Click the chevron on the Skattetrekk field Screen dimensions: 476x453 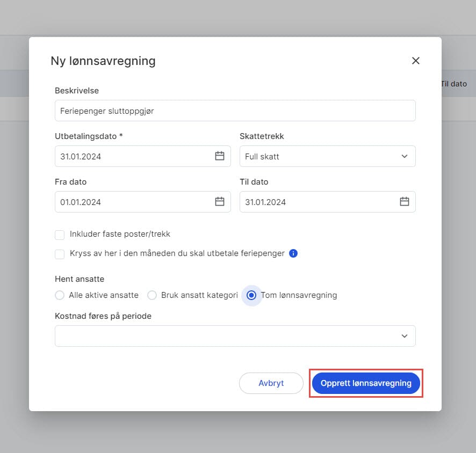405,156
